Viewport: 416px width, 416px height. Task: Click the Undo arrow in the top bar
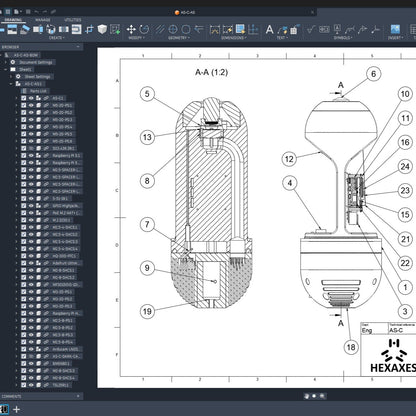pyautogui.click(x=37, y=12)
